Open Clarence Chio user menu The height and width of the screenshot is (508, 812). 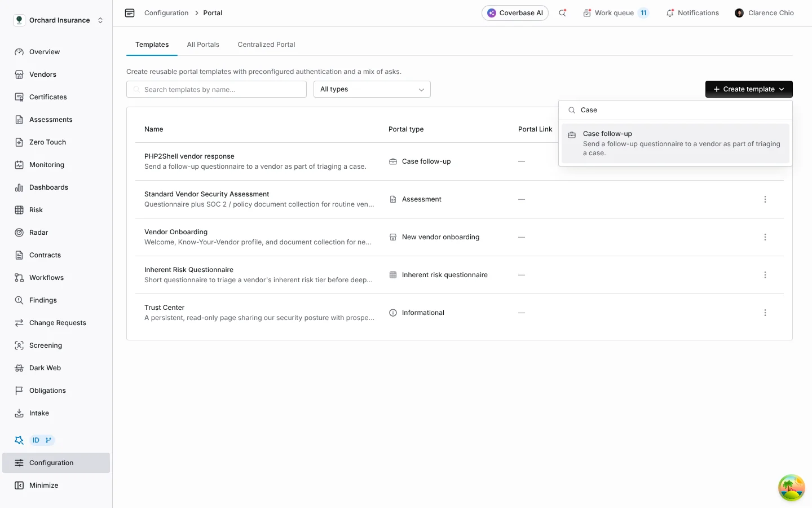pos(764,13)
